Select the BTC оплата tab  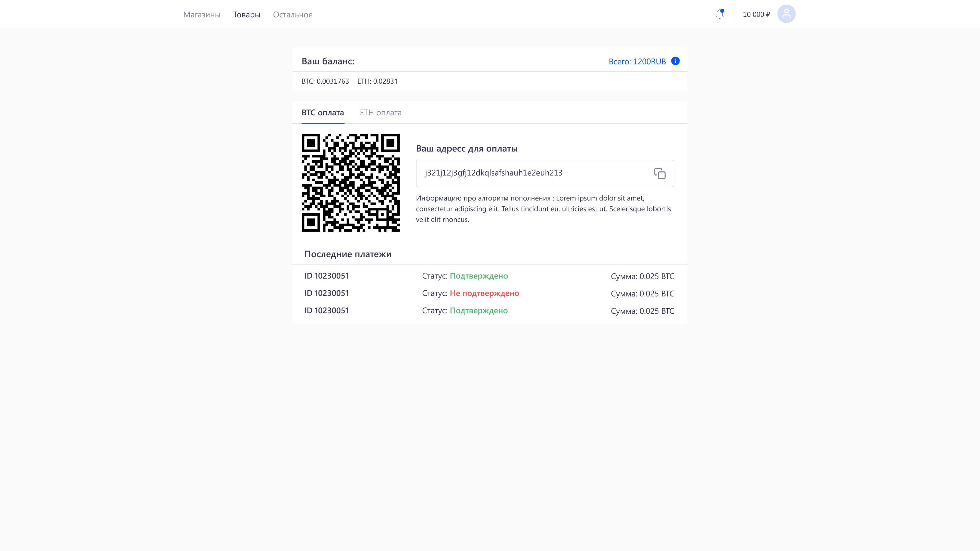coord(323,112)
